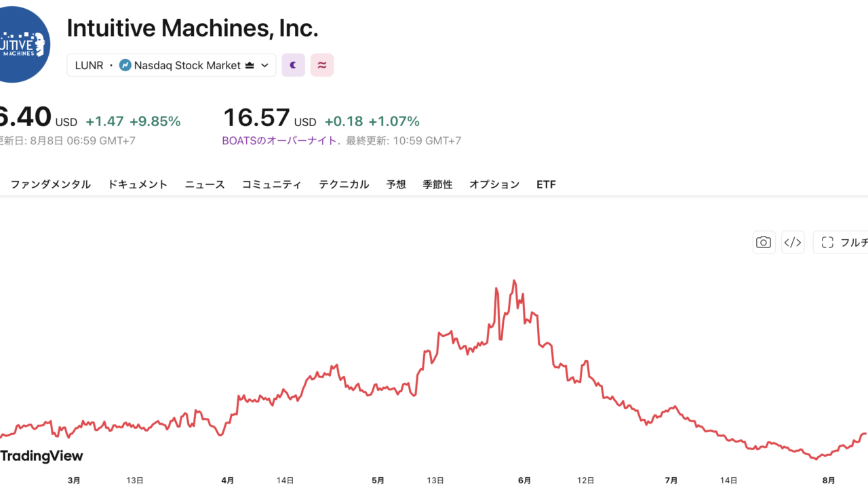Select the テクニカル tab

(344, 184)
